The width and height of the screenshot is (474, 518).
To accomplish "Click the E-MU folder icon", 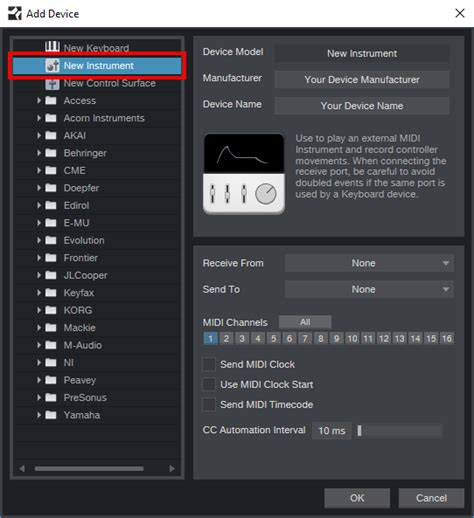I will coord(51,223).
